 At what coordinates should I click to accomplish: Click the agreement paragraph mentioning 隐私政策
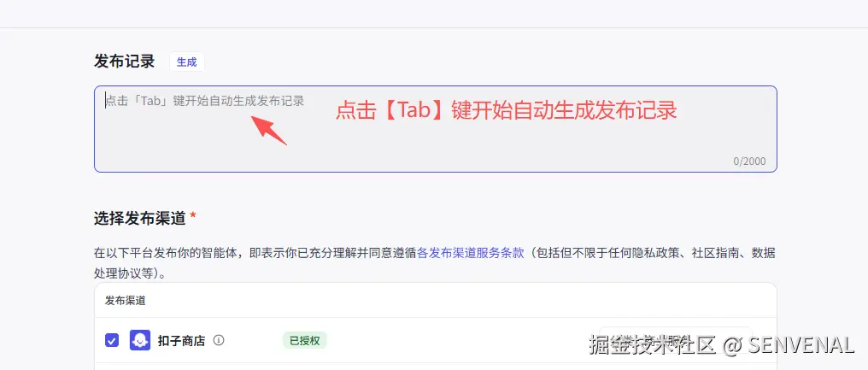point(435,263)
